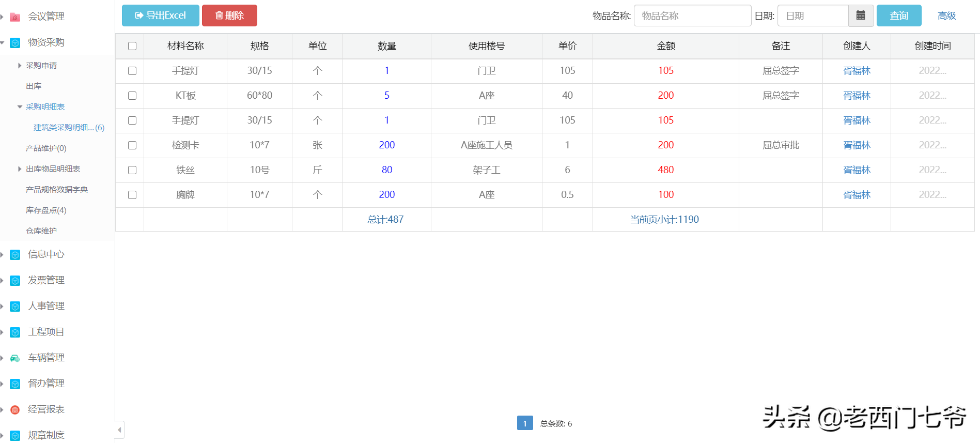This screenshot has width=980, height=443.
Task: Check the 胸牌 row checkbox
Action: pos(132,195)
